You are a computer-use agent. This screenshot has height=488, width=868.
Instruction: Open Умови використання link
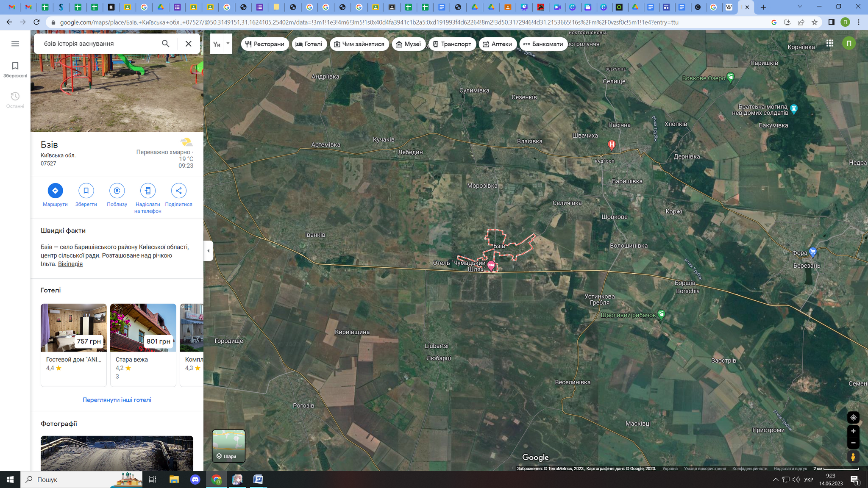pyautogui.click(x=705, y=469)
